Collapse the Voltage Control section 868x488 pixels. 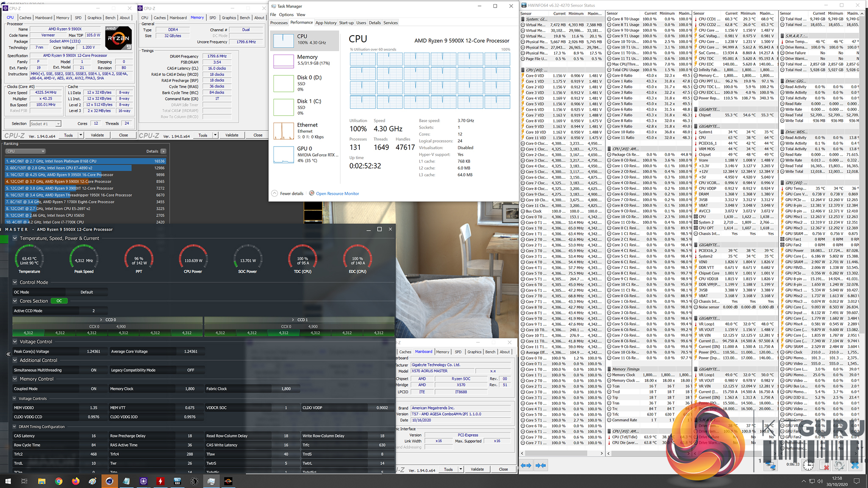(x=15, y=341)
